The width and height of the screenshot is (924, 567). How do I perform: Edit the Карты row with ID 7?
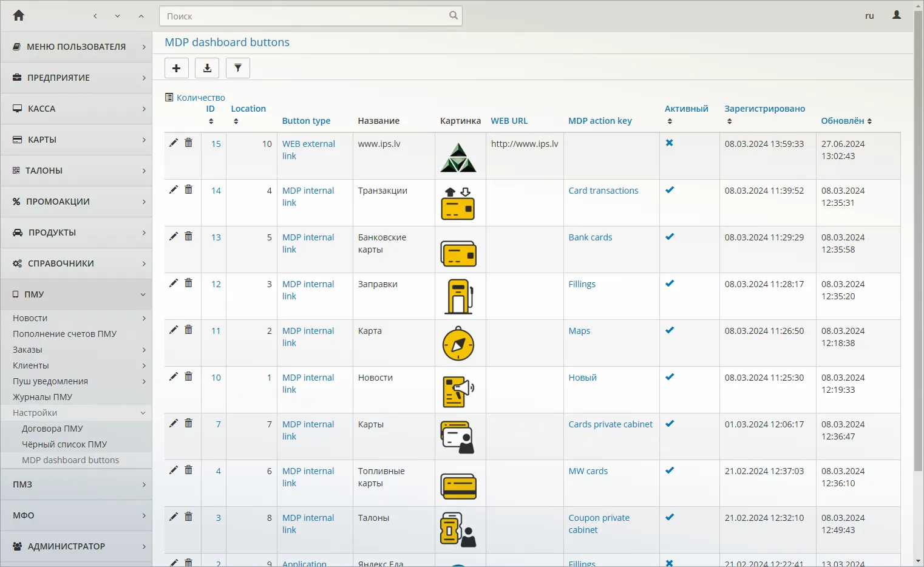point(174,423)
